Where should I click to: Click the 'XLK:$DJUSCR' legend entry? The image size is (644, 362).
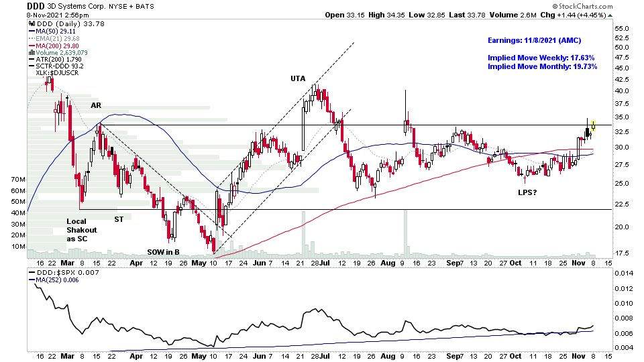tap(57, 72)
